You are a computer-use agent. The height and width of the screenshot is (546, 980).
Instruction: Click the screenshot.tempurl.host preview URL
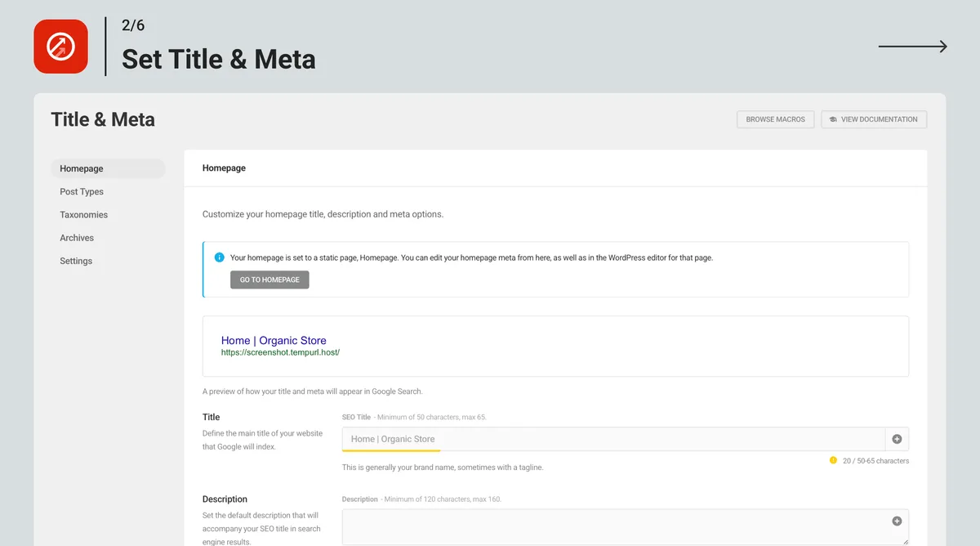click(280, 352)
